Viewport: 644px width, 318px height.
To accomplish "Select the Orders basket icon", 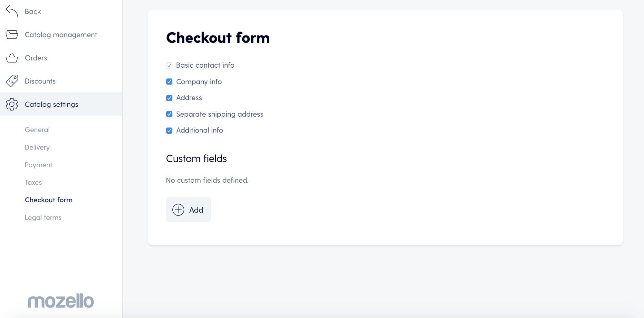I will 12,58.
